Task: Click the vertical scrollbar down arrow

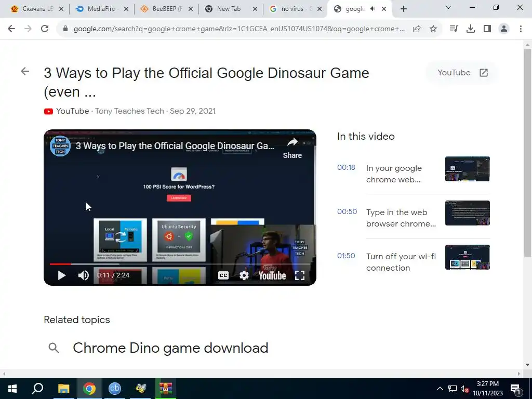Action: pos(527,365)
